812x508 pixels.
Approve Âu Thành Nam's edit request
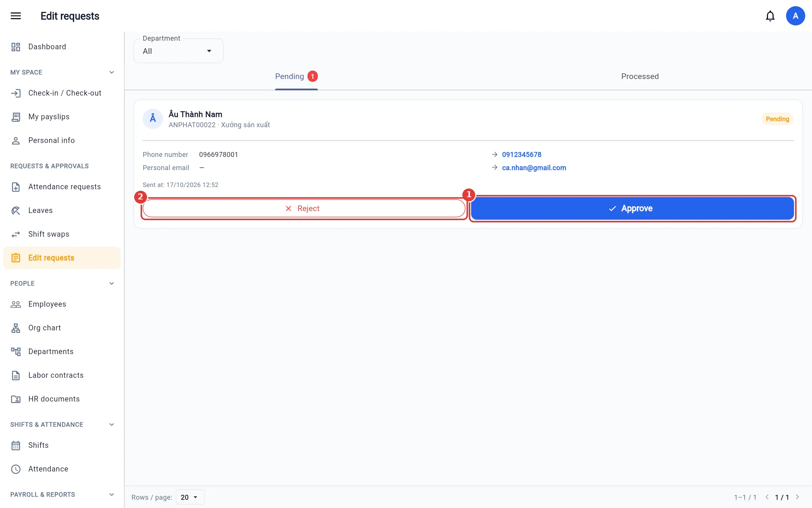click(x=632, y=208)
